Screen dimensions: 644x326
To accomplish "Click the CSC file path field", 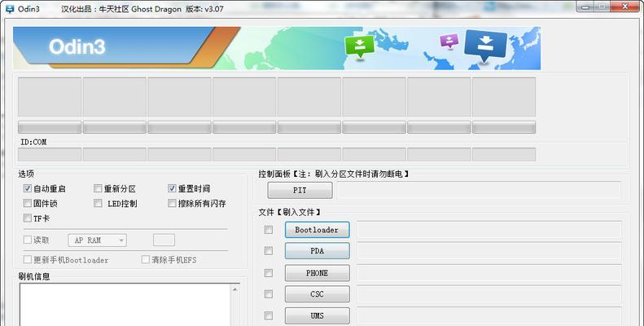I will [x=488, y=294].
